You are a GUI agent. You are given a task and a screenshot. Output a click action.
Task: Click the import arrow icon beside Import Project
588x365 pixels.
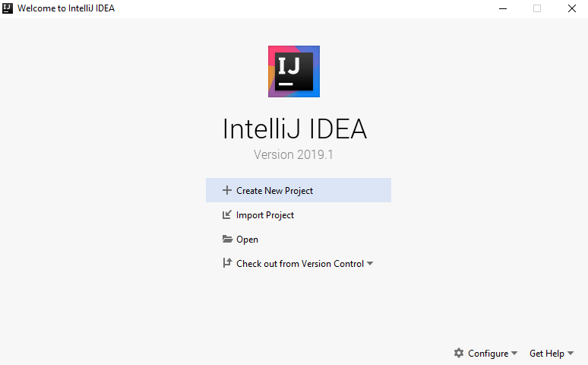[226, 215]
